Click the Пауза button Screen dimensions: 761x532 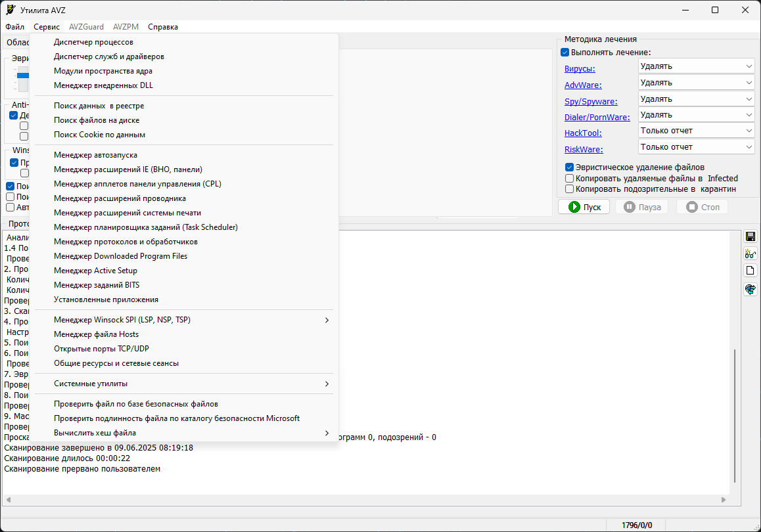641,207
